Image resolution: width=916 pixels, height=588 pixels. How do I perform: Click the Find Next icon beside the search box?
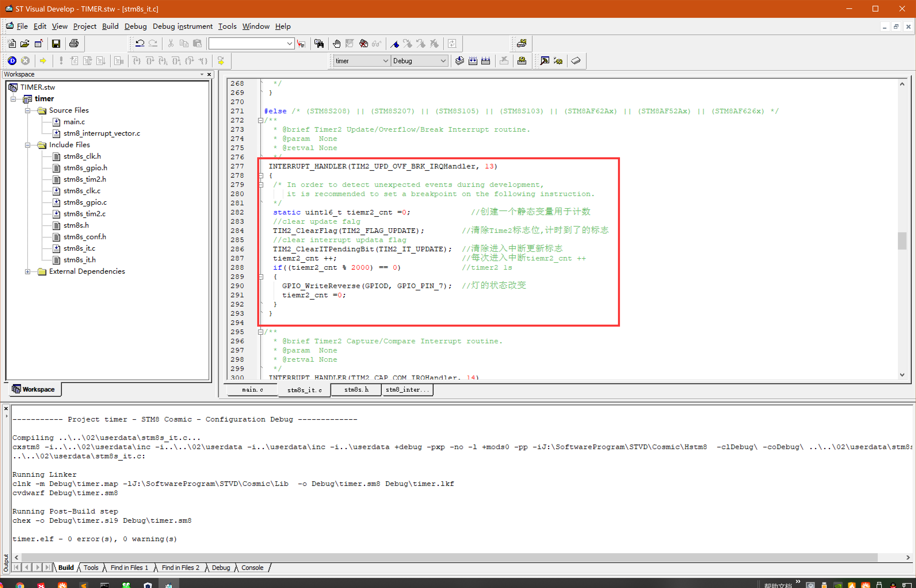pyautogui.click(x=301, y=43)
